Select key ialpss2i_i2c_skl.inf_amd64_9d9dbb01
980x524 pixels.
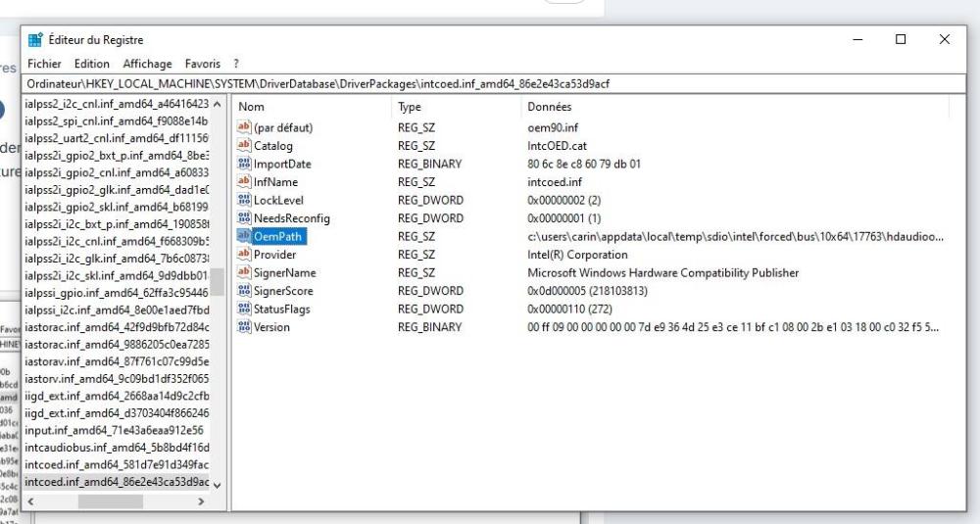click(x=117, y=275)
